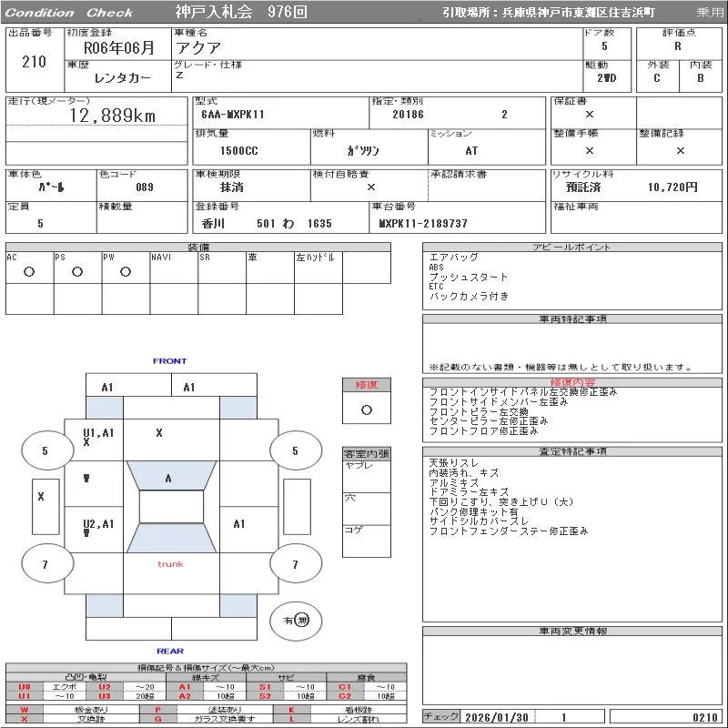
Task: Select the lower-left tire circle marked 7
Action: coord(45,565)
